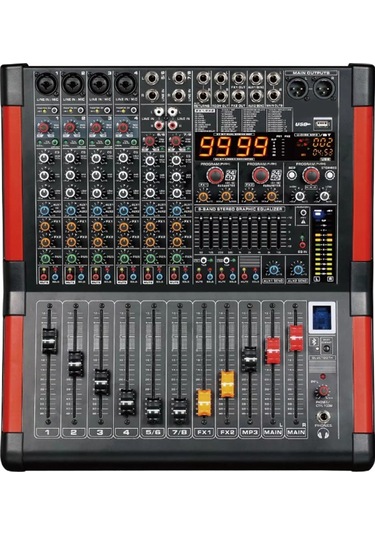The image size is (375, 535).
Task: Click the right Main Outputs XLR connector
Action: pyautogui.click(x=323, y=89)
